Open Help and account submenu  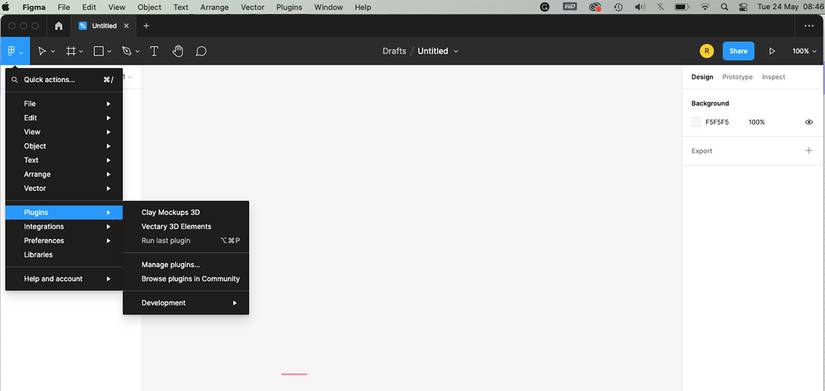coord(64,279)
